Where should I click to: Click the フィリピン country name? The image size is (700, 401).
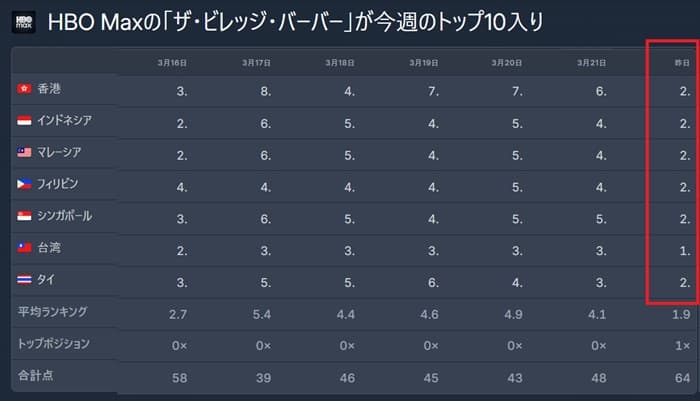pyautogui.click(x=58, y=185)
